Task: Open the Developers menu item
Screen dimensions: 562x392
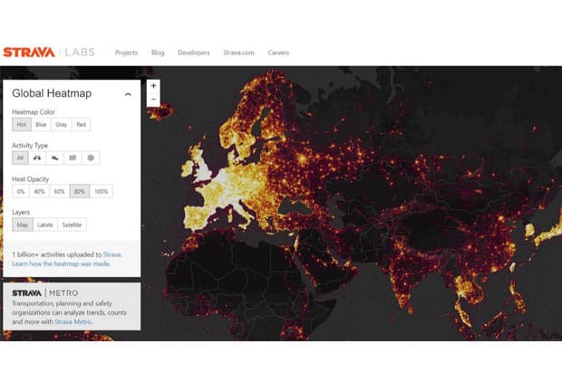Action: point(194,53)
